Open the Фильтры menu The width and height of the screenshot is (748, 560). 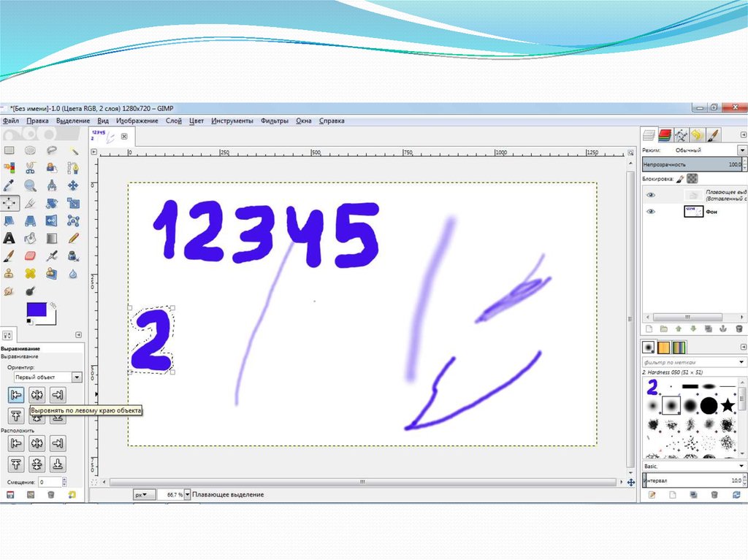pyautogui.click(x=275, y=121)
